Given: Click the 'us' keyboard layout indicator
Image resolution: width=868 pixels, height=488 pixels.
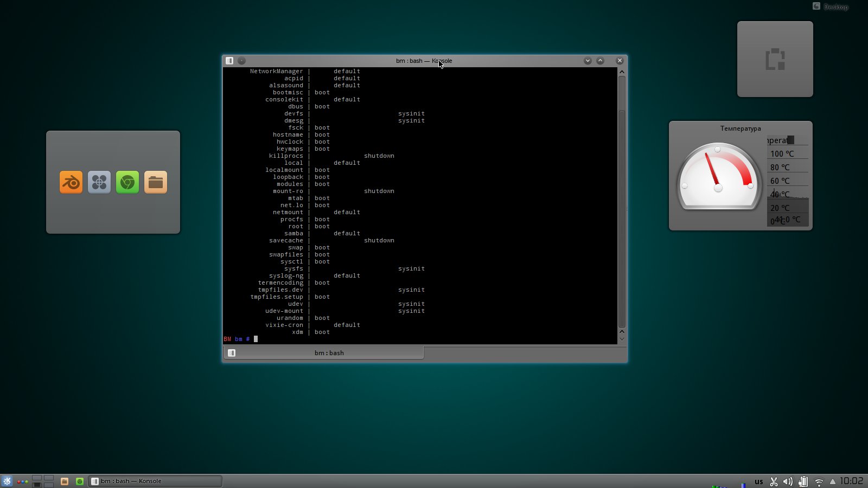Looking at the screenshot, I should [759, 481].
